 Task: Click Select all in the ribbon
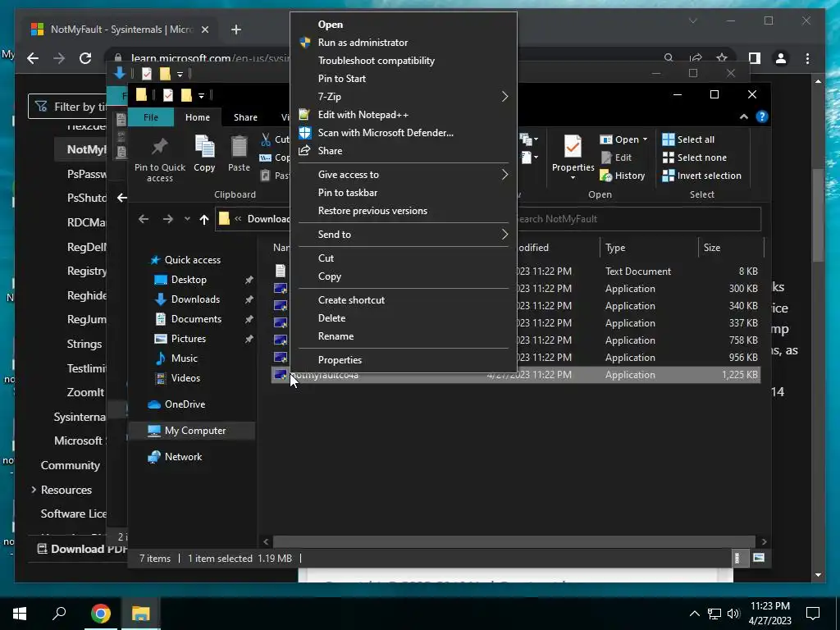coord(688,139)
